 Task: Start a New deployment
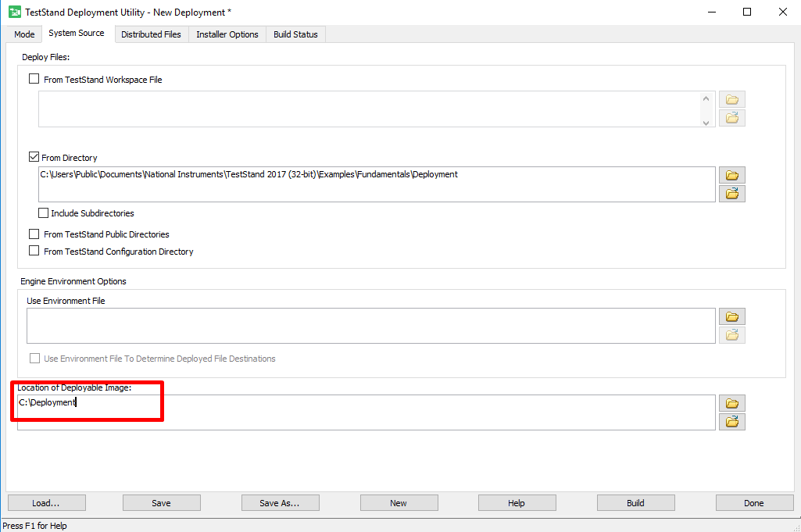pos(399,503)
